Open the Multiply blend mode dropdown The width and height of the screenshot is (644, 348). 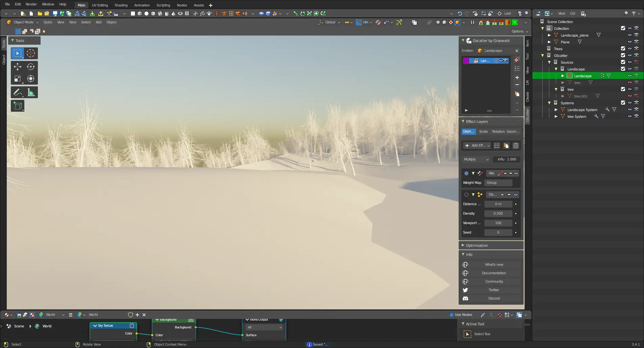pyautogui.click(x=476, y=159)
